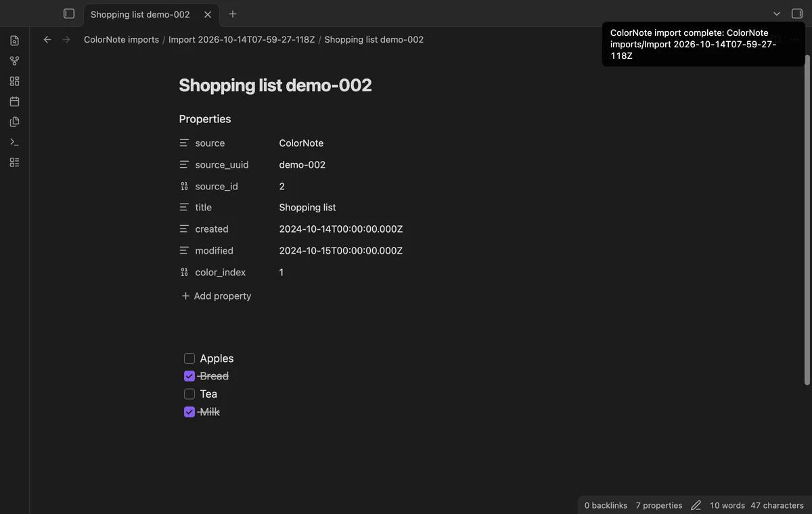Click Add property button
The image size is (812, 514).
coord(217,296)
